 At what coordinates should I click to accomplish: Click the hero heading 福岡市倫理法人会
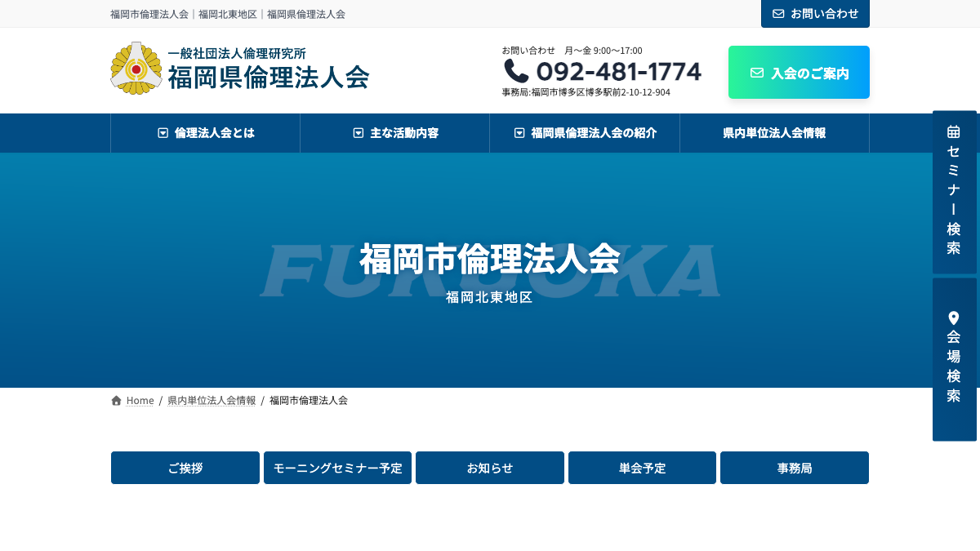click(490, 260)
